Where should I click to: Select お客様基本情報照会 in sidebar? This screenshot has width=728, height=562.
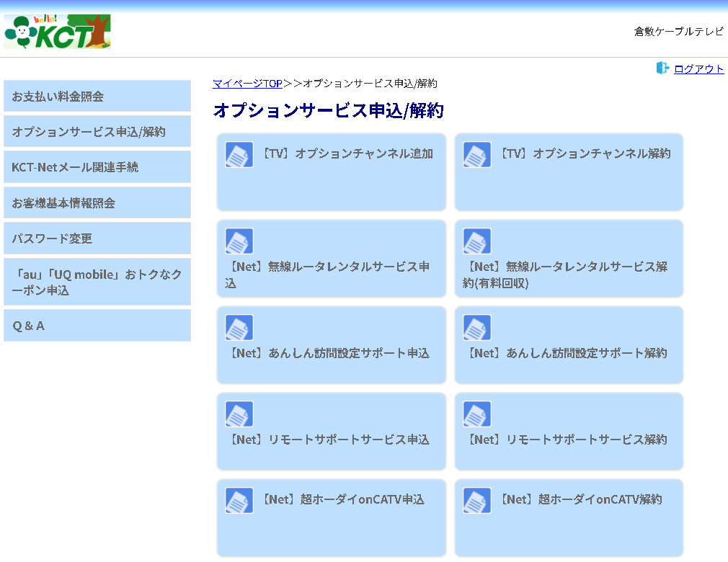(97, 203)
